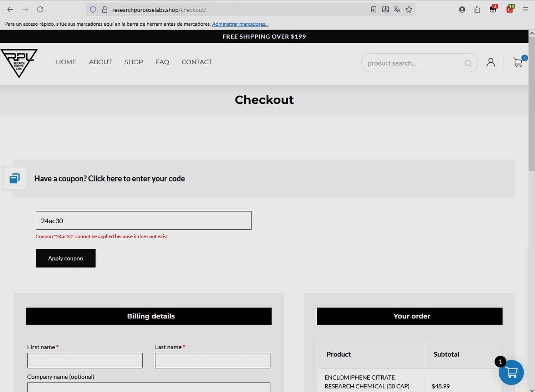
Task: Click scrollbar up arrow
Action: click(x=532, y=33)
